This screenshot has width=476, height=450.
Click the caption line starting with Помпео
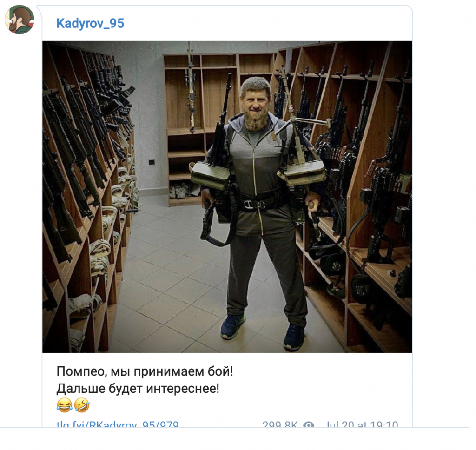point(145,371)
